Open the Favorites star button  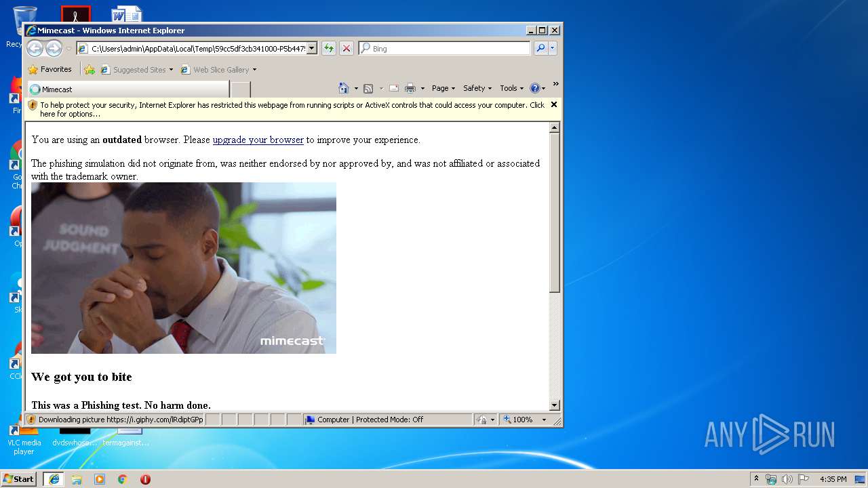[50, 69]
